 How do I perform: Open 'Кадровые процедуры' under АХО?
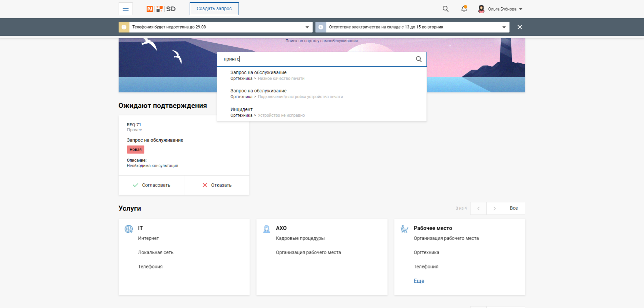click(300, 238)
